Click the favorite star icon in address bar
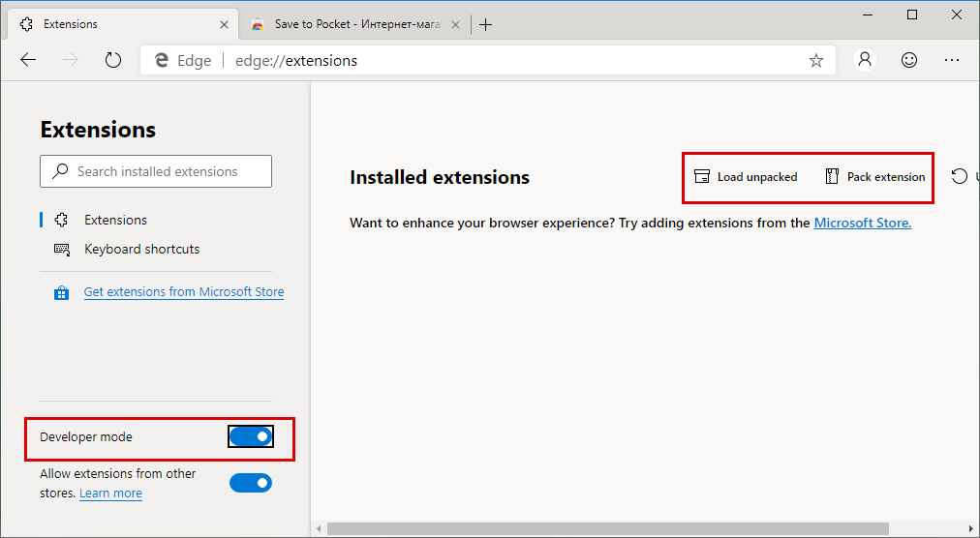Viewport: 980px width, 538px height. (815, 60)
